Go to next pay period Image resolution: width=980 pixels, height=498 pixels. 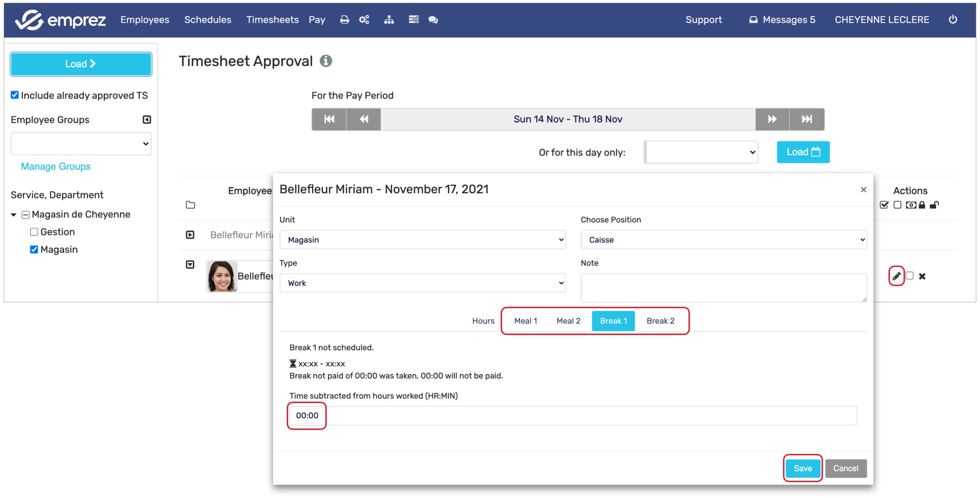[x=772, y=119]
